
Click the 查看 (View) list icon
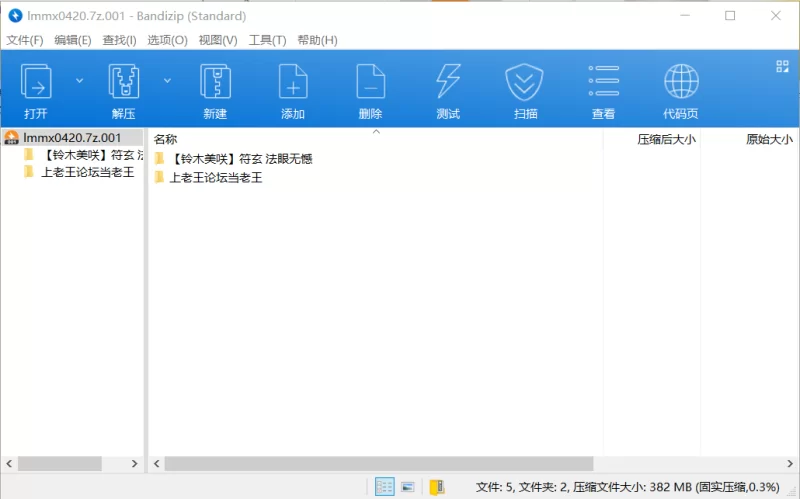pos(604,81)
